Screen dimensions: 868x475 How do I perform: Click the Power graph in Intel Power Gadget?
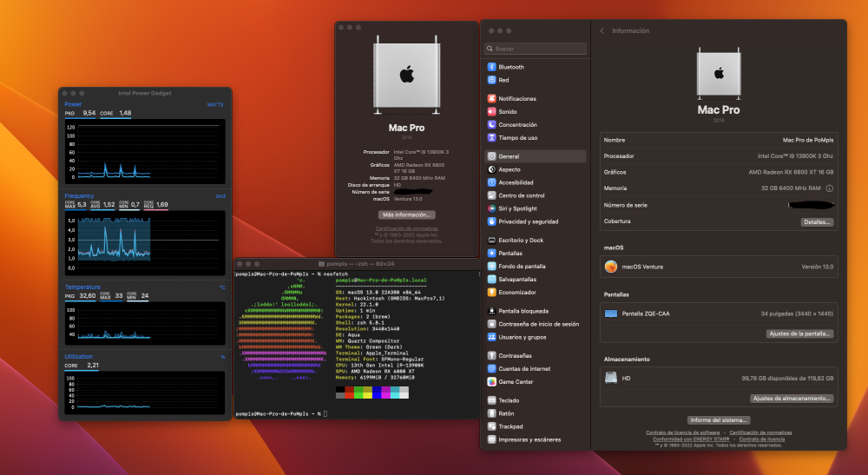[x=144, y=151]
